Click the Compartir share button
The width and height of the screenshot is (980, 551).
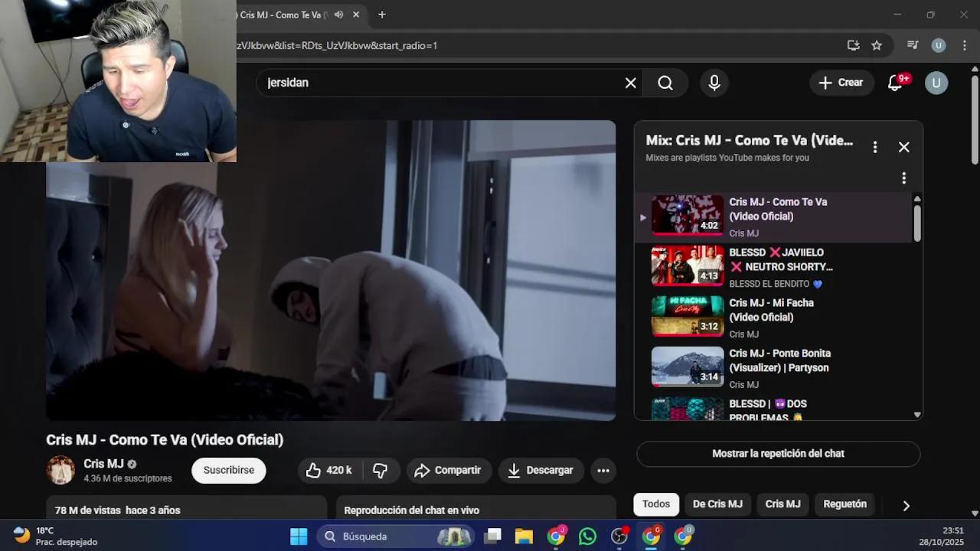[x=448, y=471]
